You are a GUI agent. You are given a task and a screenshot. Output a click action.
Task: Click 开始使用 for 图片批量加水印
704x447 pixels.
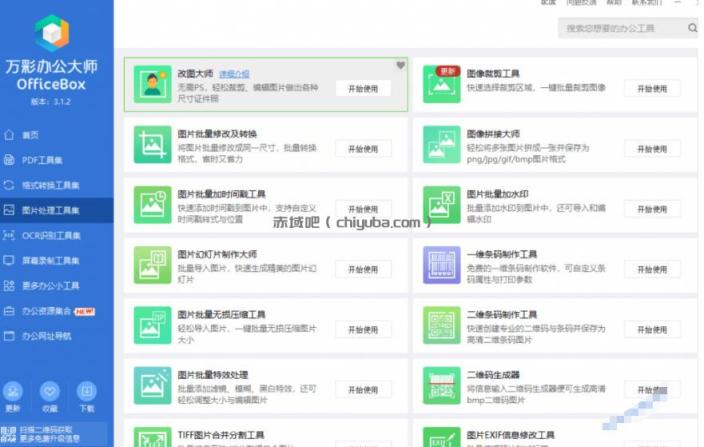(652, 209)
